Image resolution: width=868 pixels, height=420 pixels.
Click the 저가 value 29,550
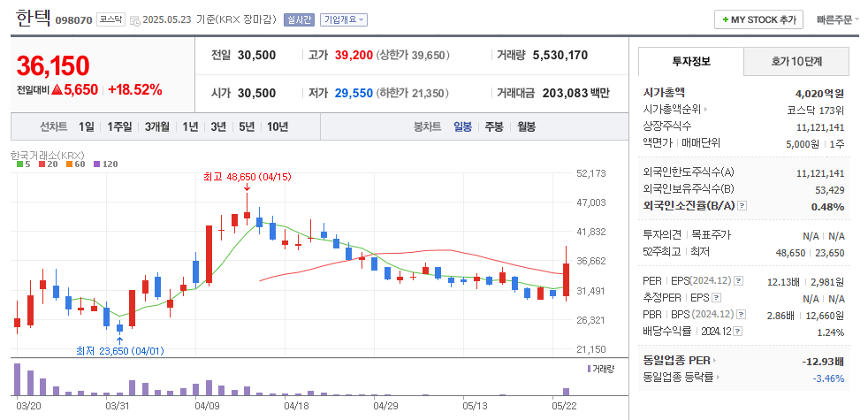pos(354,93)
